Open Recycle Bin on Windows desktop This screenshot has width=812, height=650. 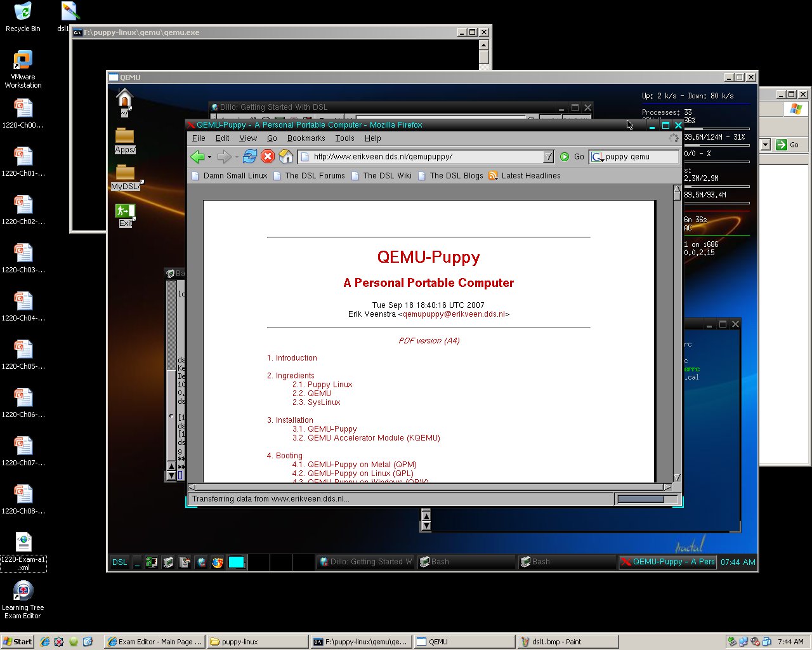22,17
